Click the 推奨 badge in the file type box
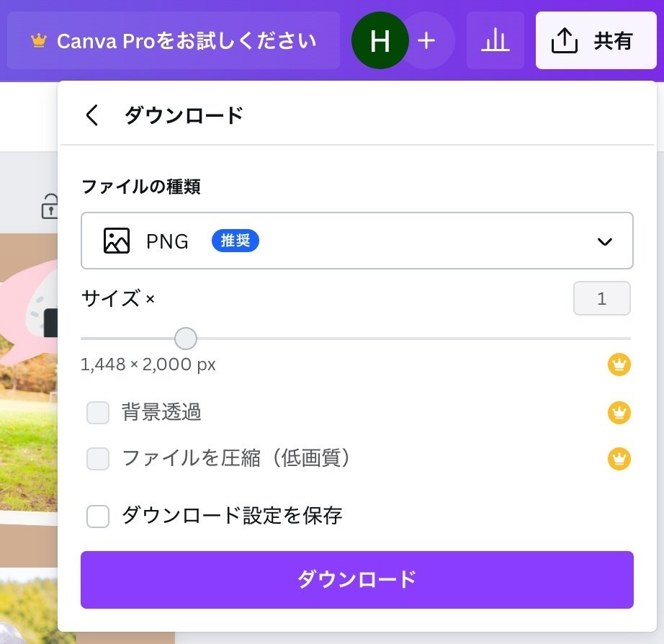This screenshot has width=664, height=644. [x=235, y=241]
